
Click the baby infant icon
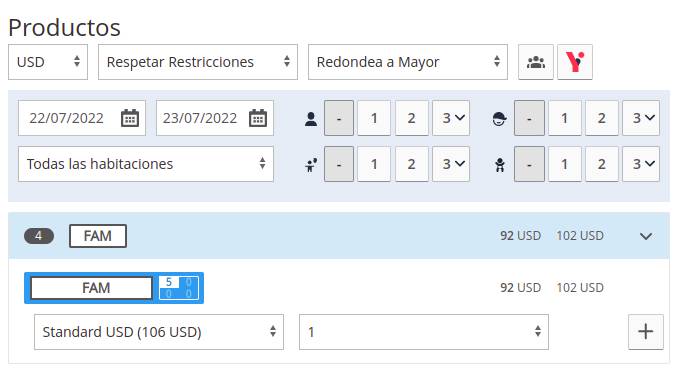(x=500, y=164)
